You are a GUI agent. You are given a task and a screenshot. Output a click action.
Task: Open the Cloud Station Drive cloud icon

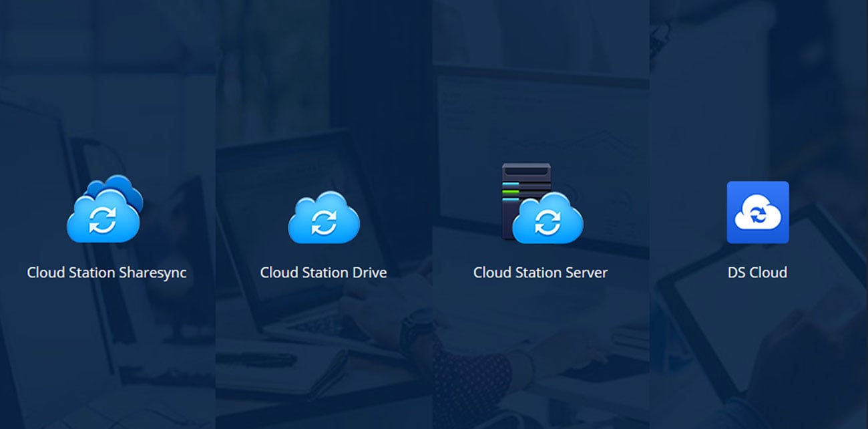tap(324, 217)
